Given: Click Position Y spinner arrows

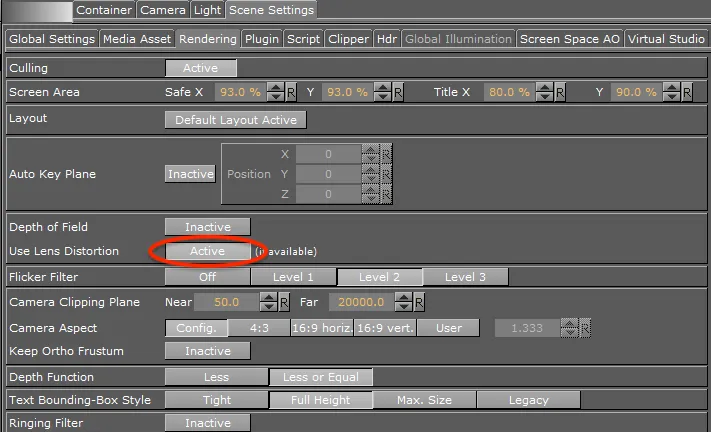Looking at the screenshot, I should 370,174.
